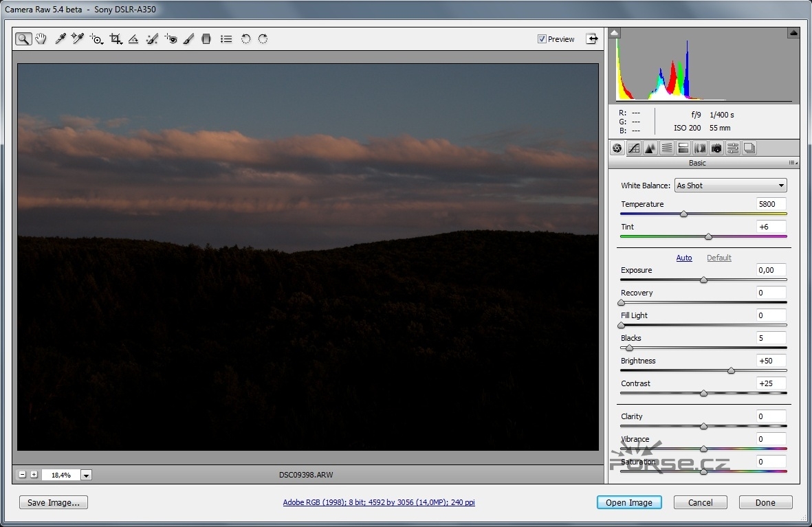Click the Clarity value field
The width and height of the screenshot is (812, 527).
pos(771,416)
